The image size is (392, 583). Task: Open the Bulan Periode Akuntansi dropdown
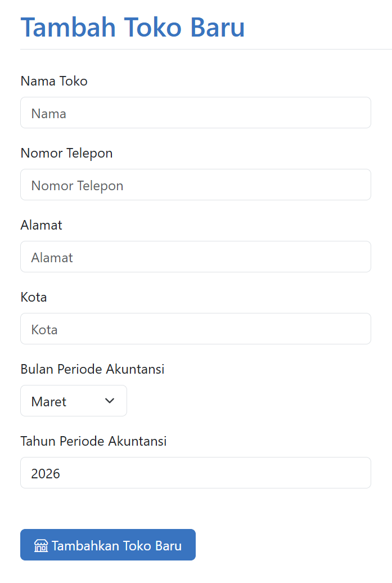pos(73,401)
